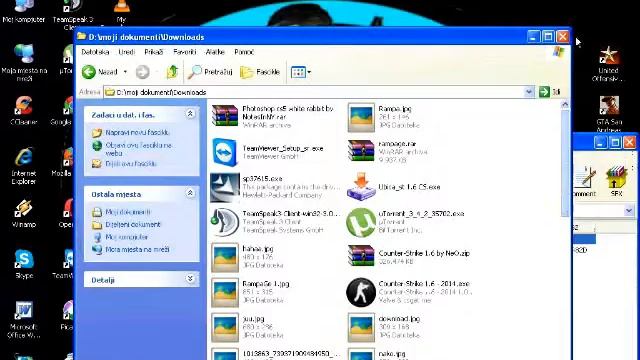Expand the address bar dropdown
The height and width of the screenshot is (360, 640).
pyautogui.click(x=529, y=92)
